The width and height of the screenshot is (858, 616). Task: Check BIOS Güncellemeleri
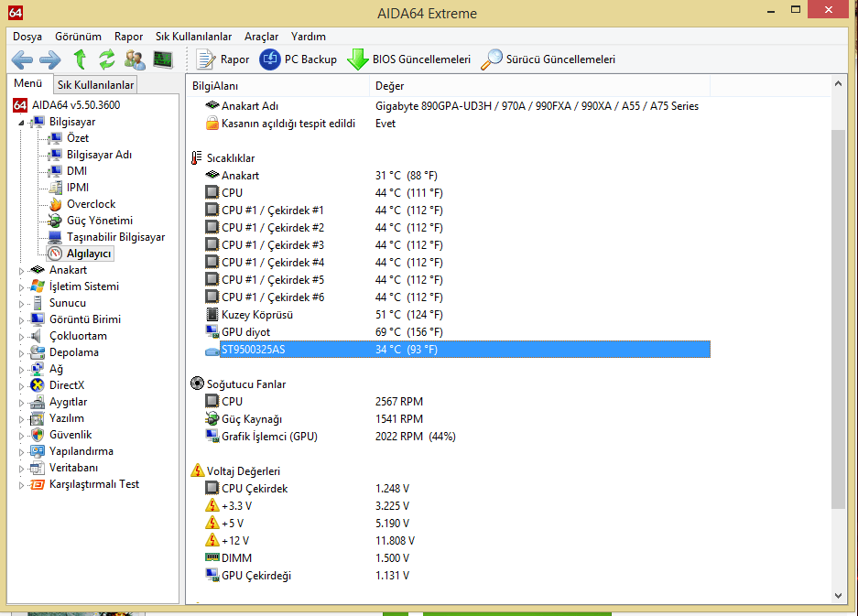coord(409,59)
